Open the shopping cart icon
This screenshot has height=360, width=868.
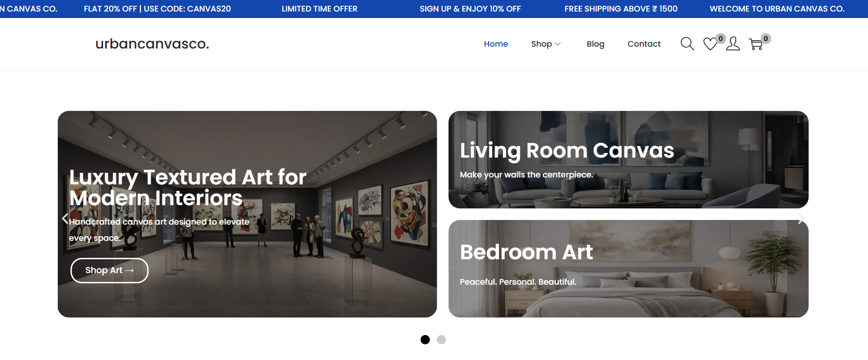756,44
